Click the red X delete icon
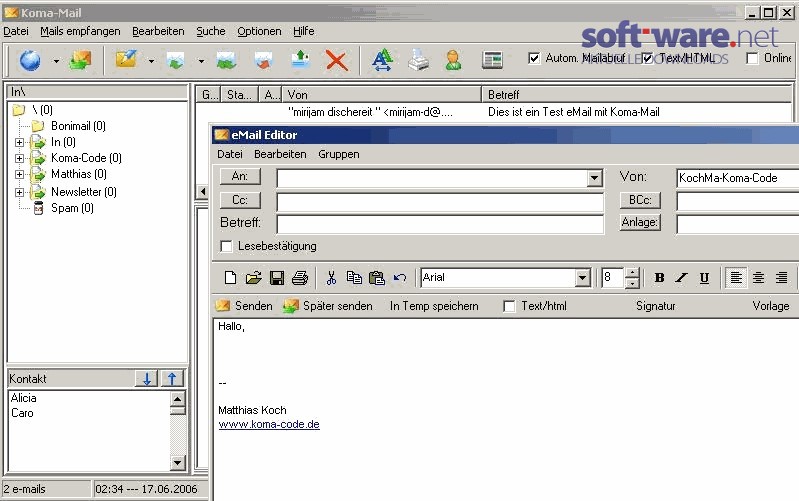The height and width of the screenshot is (501, 799). click(x=337, y=61)
